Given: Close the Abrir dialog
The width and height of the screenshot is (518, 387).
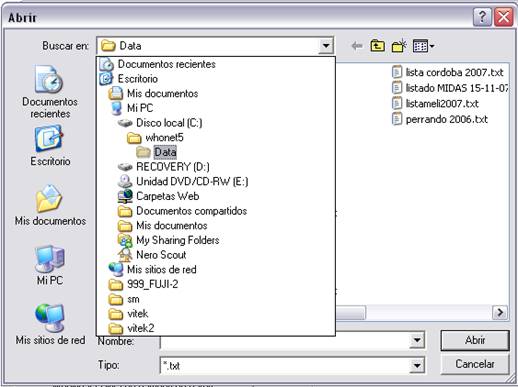Looking at the screenshot, I should pyautogui.click(x=503, y=16).
